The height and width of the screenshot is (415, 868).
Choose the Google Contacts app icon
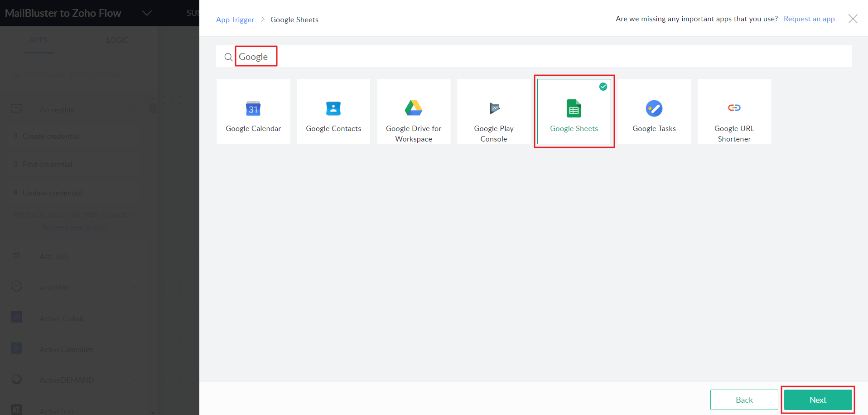[x=333, y=108]
